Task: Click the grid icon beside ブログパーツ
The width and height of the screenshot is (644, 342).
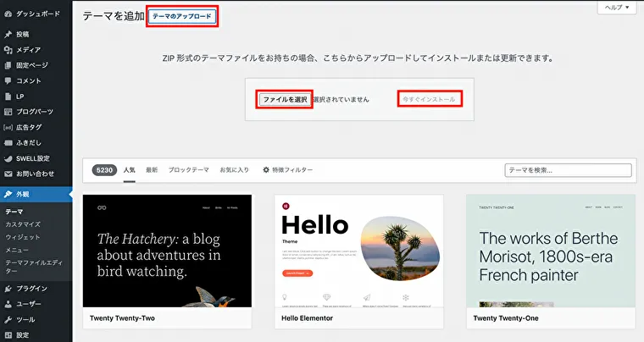Action: click(x=8, y=112)
